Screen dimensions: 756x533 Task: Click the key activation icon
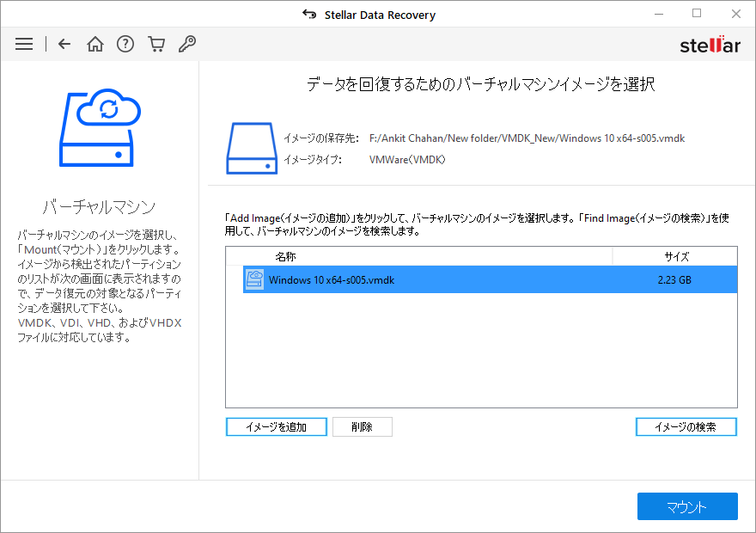click(x=187, y=44)
